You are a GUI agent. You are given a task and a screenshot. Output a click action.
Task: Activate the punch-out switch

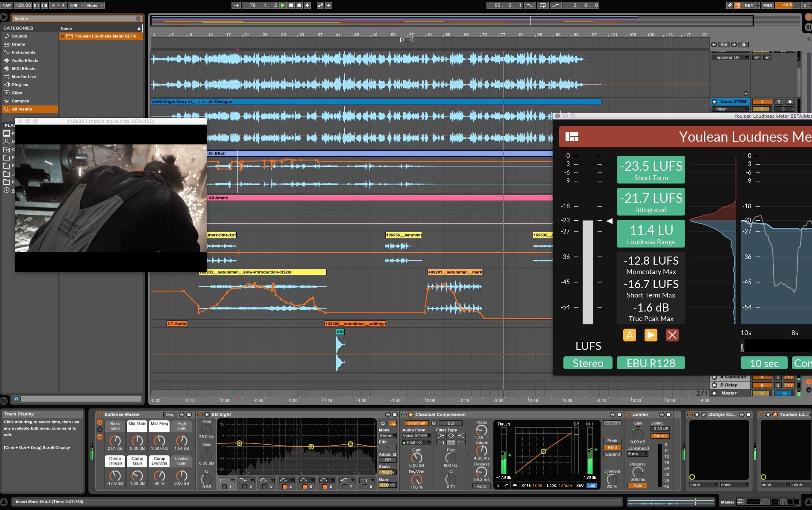(x=555, y=6)
